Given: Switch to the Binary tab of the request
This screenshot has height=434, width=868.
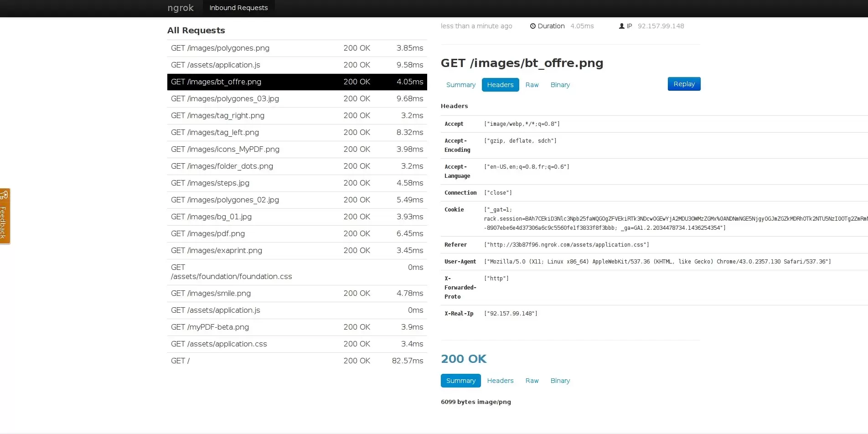Looking at the screenshot, I should (x=559, y=85).
